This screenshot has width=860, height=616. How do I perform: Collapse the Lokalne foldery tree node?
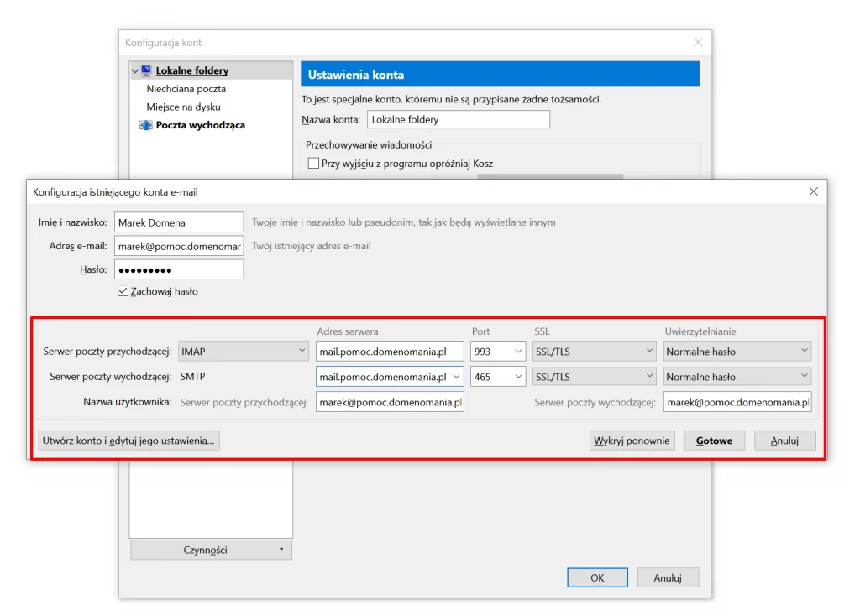click(135, 71)
